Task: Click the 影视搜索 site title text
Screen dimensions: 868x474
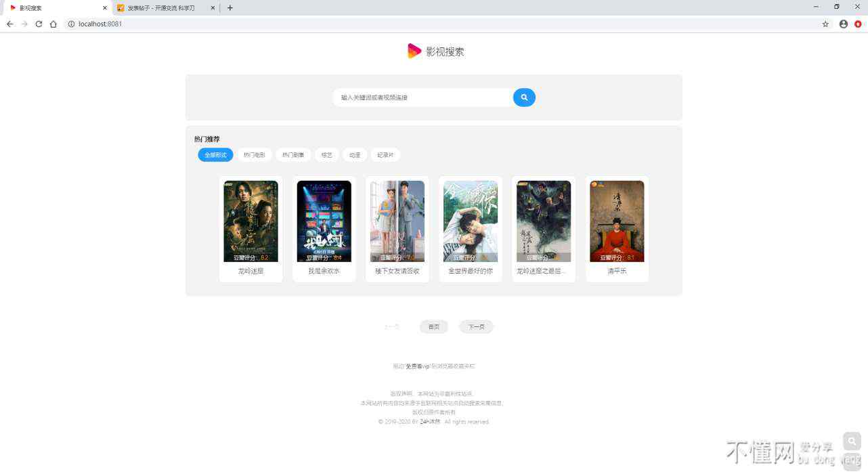Action: [445, 51]
